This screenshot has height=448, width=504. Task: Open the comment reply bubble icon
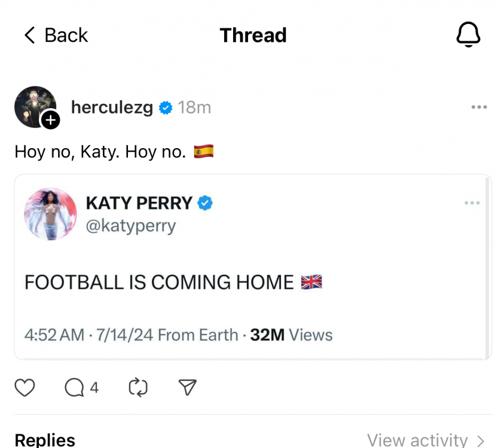tap(74, 388)
